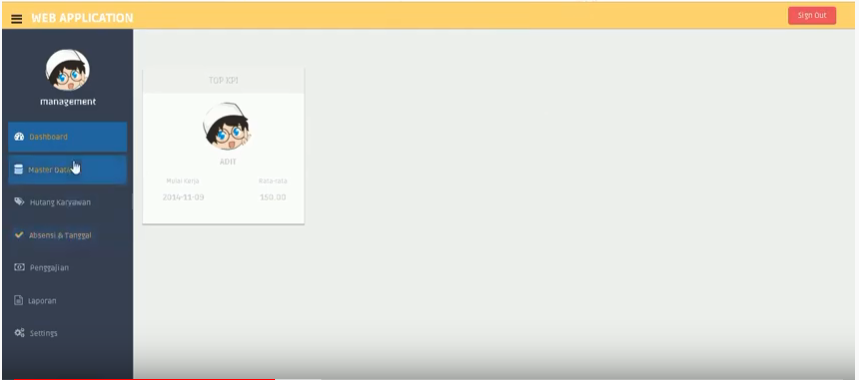
Task: Click the management profile avatar
Action: pyautogui.click(x=68, y=70)
